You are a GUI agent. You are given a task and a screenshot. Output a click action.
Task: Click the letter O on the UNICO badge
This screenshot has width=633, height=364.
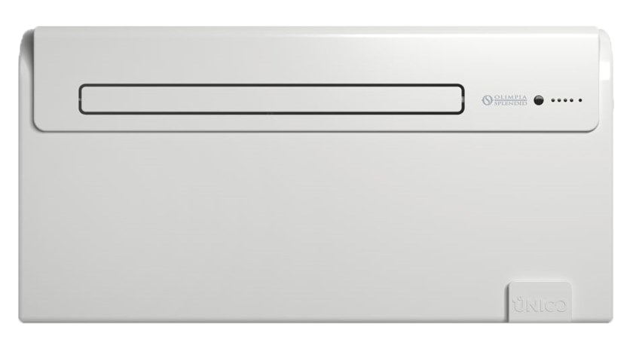tap(561, 306)
